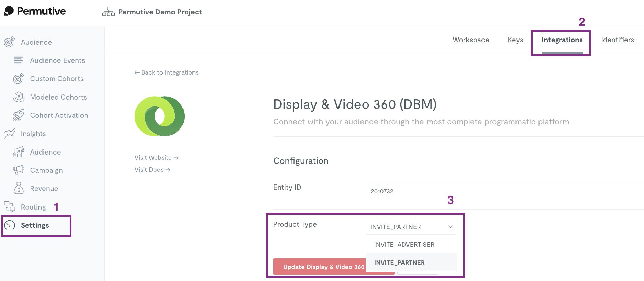This screenshot has height=281, width=644.
Task: Click the Audience target icon in sidebar
Action: coord(9,42)
